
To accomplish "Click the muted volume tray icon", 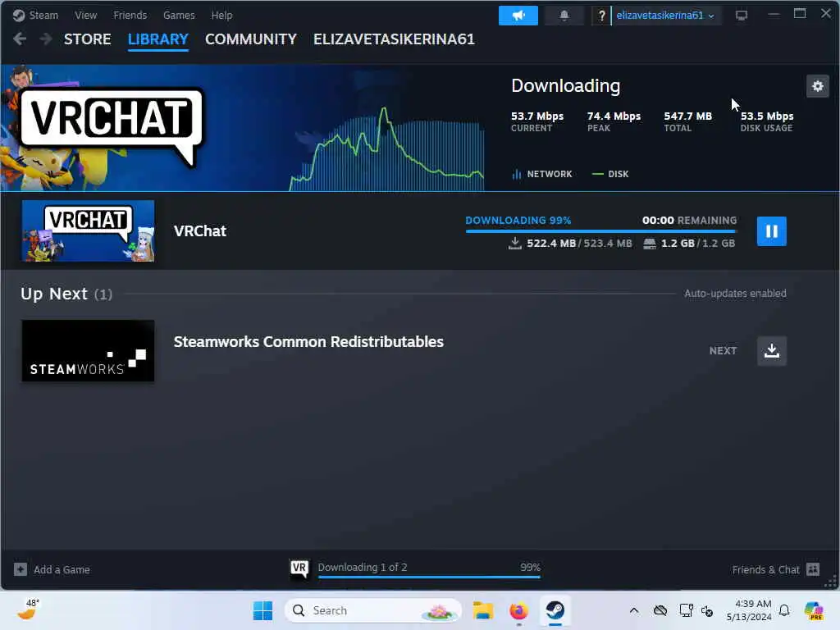I will click(707, 610).
